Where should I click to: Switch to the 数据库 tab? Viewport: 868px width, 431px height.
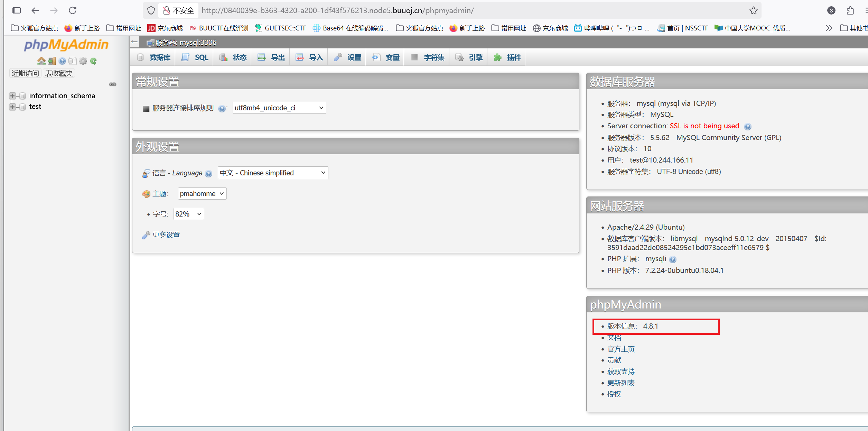[x=154, y=57]
